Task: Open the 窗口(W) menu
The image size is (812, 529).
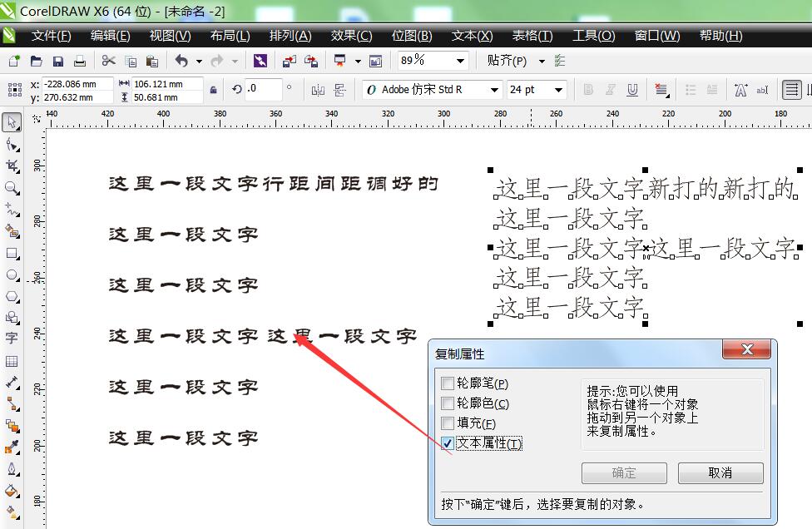Action: click(656, 36)
